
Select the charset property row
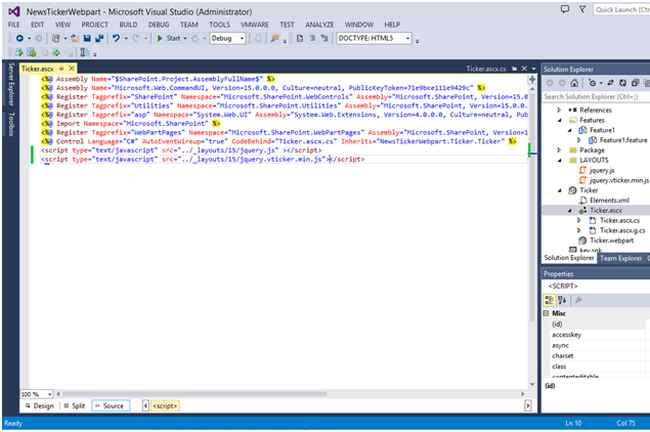tap(596, 356)
